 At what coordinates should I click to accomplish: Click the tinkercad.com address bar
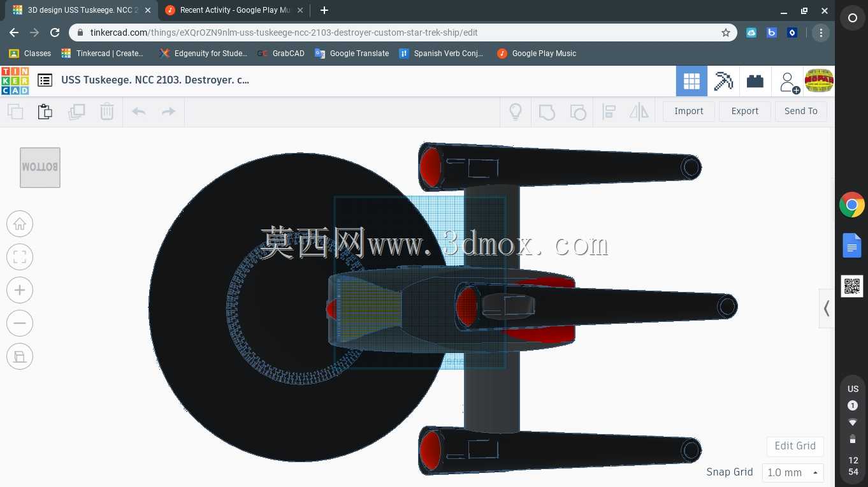(x=403, y=33)
